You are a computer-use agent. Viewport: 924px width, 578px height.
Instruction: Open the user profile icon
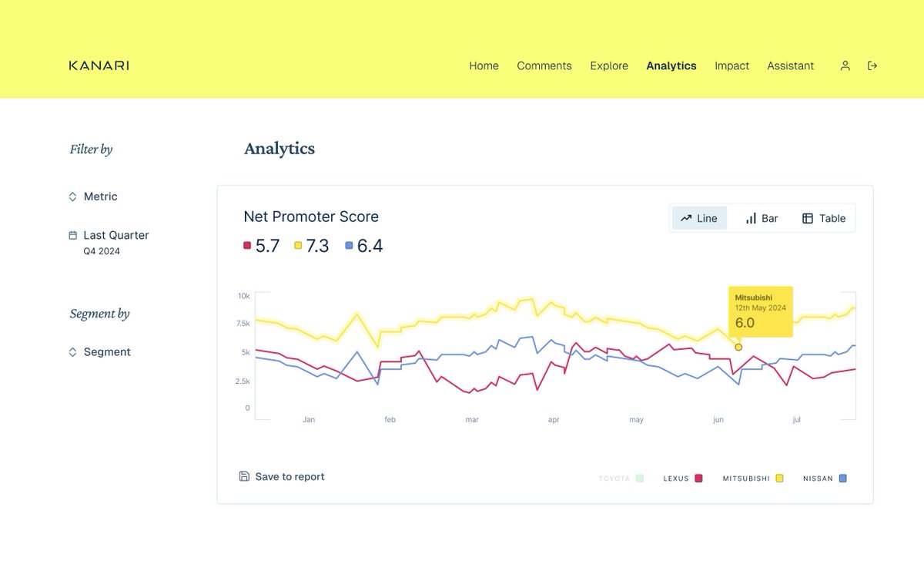click(x=845, y=66)
